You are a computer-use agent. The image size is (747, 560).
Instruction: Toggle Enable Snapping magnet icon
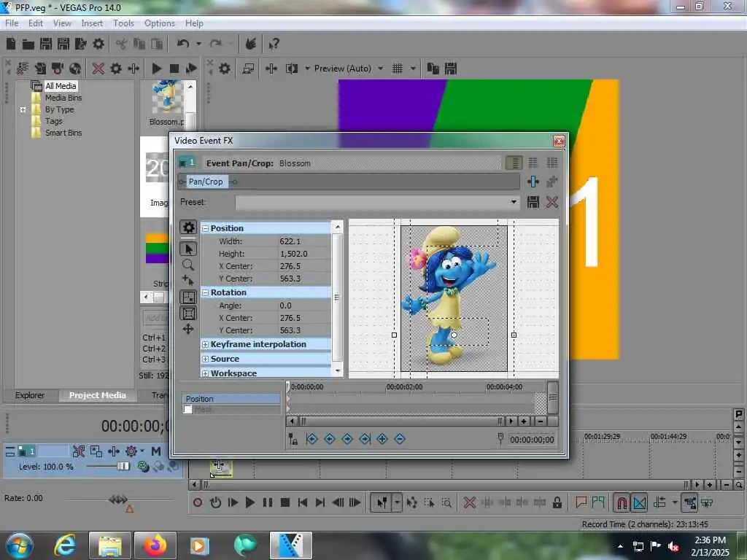(x=622, y=502)
